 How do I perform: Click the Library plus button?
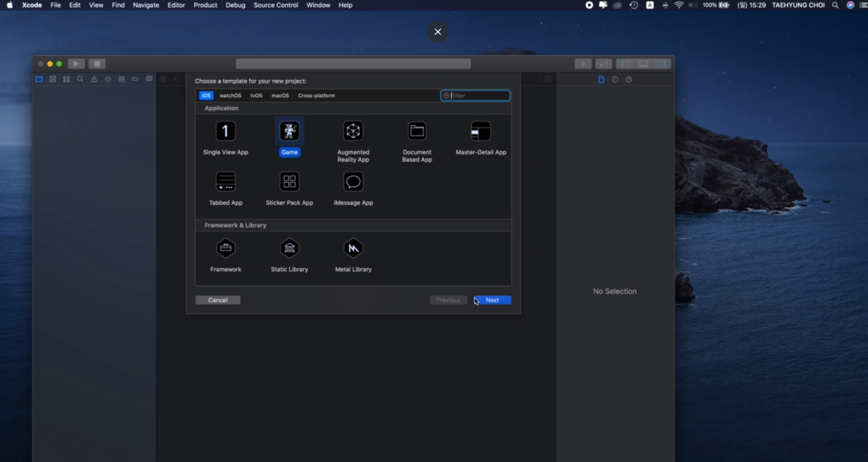click(583, 64)
